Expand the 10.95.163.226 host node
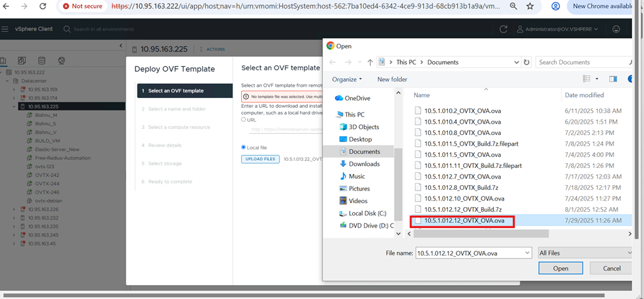This screenshot has height=299, width=644. point(15,209)
